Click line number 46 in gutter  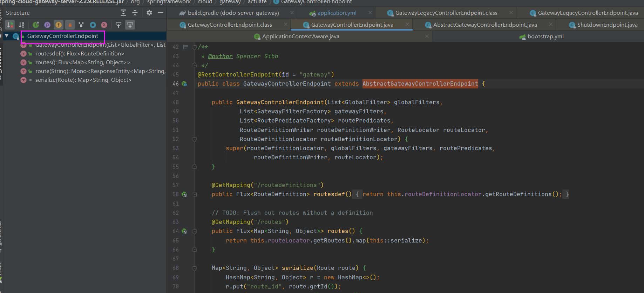click(x=176, y=84)
